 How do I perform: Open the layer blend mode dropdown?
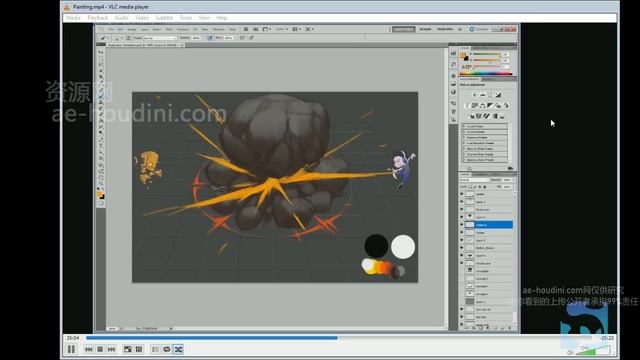pos(475,180)
